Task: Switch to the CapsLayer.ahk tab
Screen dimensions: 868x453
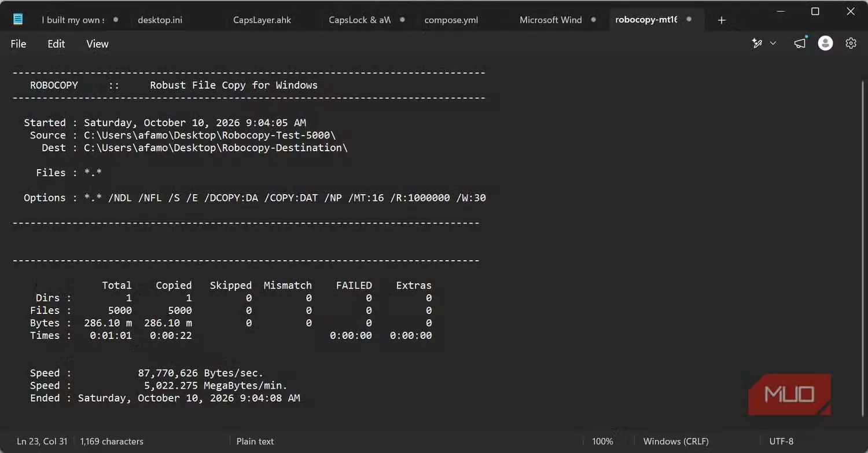Action: [262, 20]
